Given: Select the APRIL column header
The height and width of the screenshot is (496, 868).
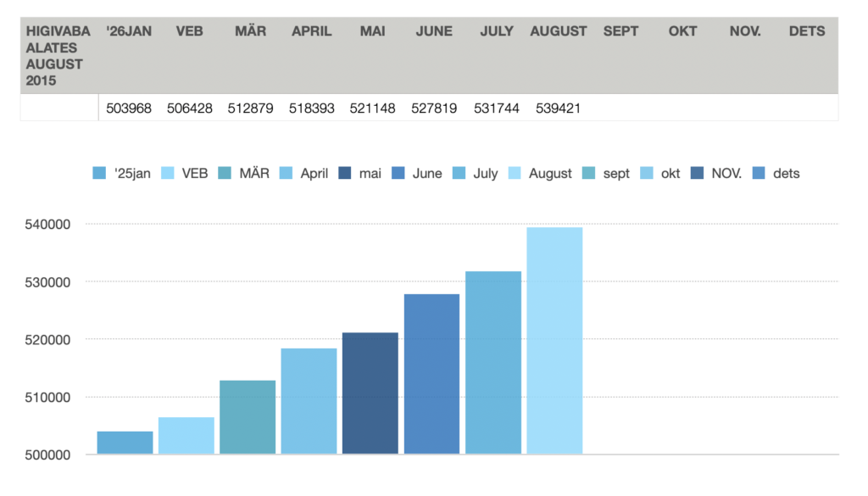Looking at the screenshot, I should (x=312, y=31).
